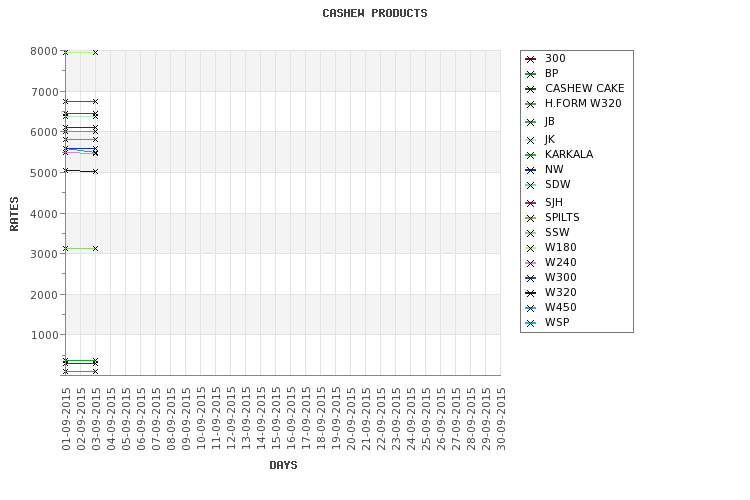Click the RATES axis label
The image size is (750, 500).
[14, 213]
